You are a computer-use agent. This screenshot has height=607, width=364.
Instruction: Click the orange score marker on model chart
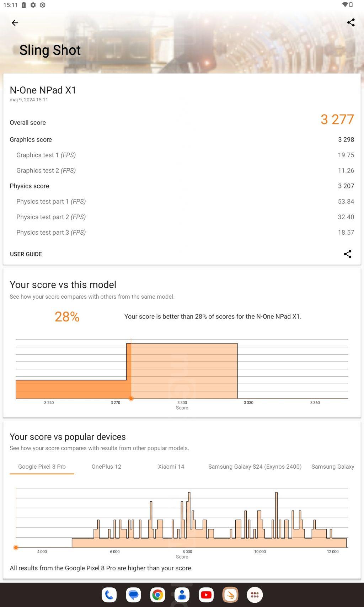[x=131, y=399]
